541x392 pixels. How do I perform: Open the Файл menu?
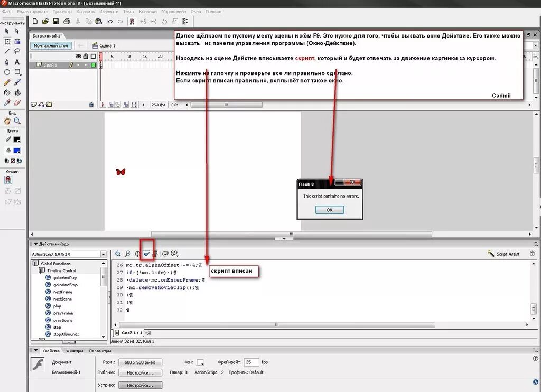pos(7,12)
